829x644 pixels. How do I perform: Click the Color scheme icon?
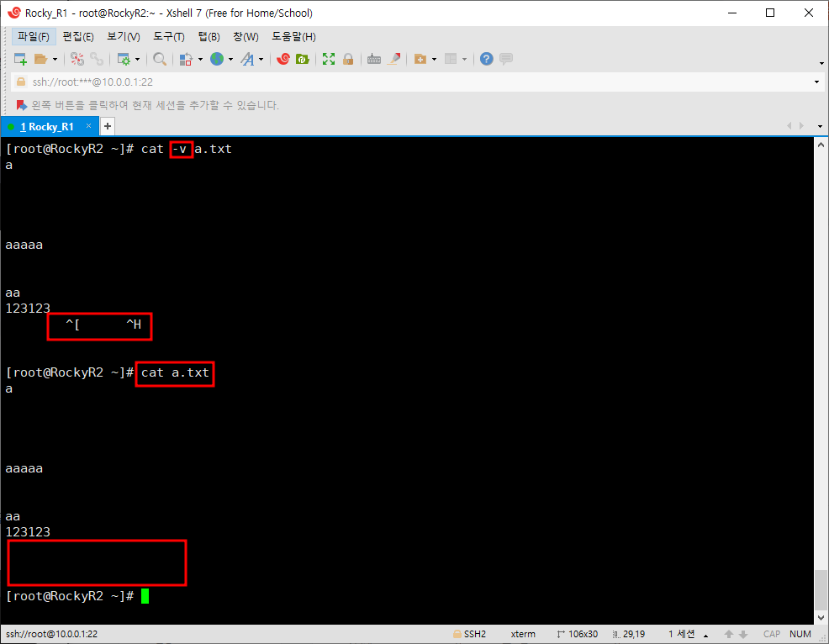186,59
